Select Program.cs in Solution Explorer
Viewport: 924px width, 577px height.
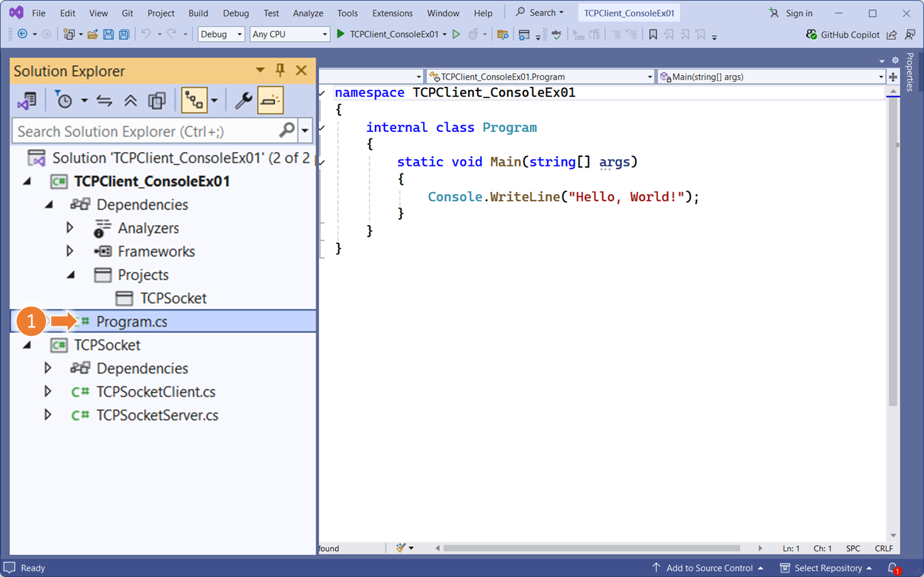(163, 321)
